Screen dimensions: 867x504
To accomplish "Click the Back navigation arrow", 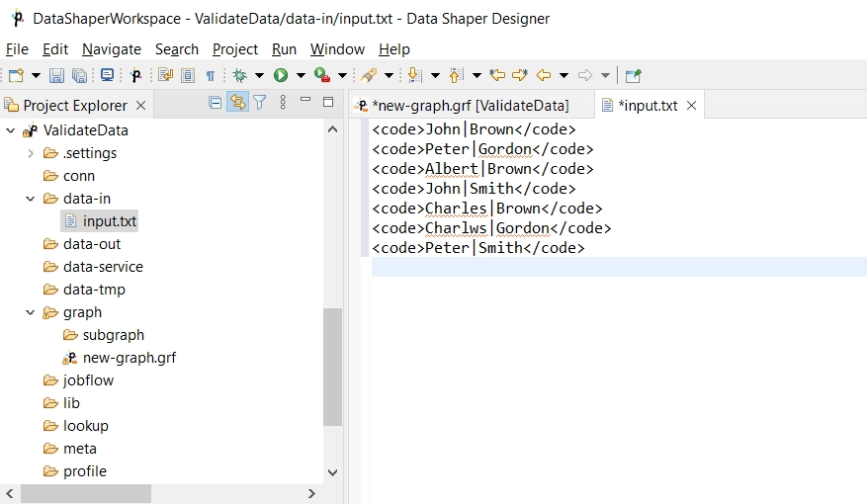I will tap(544, 75).
